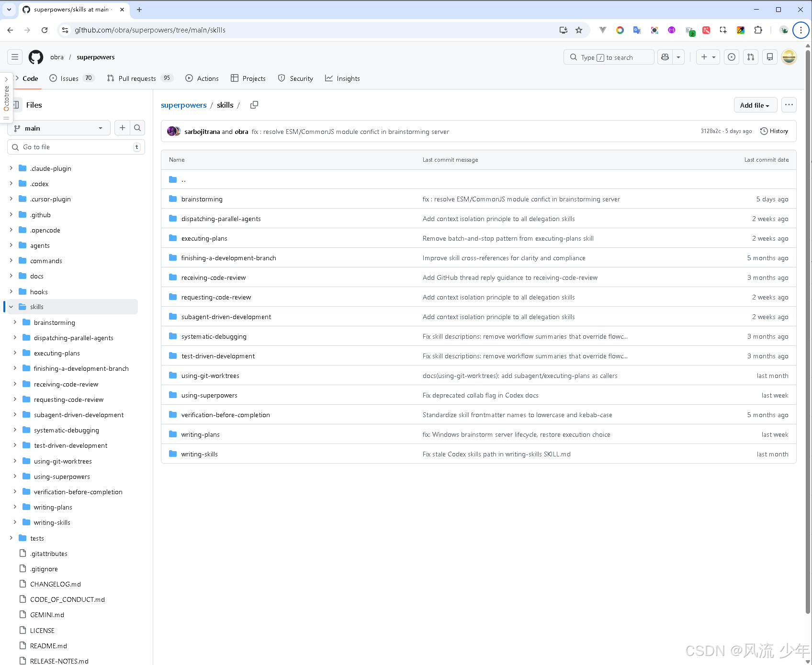Copy the skills folder path
The image size is (812, 665).
pos(254,105)
